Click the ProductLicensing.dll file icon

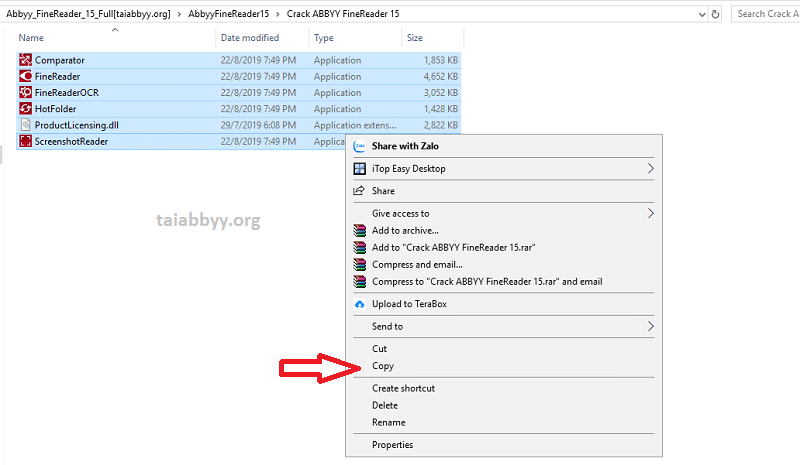[25, 125]
